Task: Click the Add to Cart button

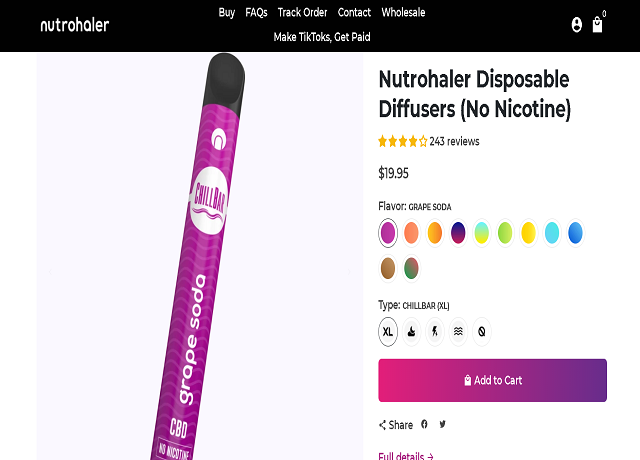Action: tap(493, 380)
